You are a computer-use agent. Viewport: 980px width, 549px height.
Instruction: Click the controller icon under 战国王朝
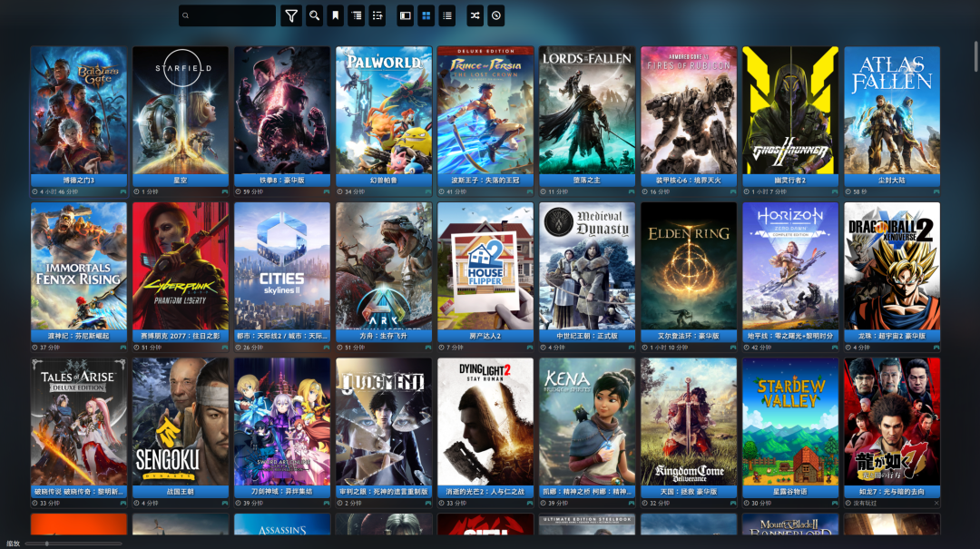pos(225,504)
